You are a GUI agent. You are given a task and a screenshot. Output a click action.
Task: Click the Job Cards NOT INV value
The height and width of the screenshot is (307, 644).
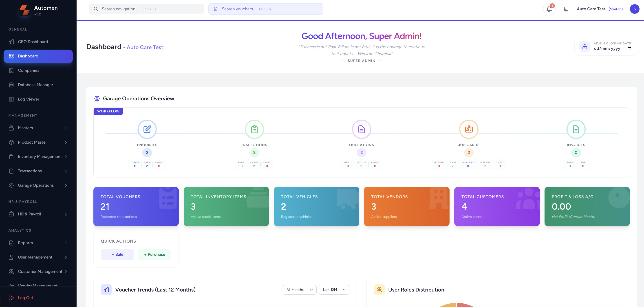(485, 166)
